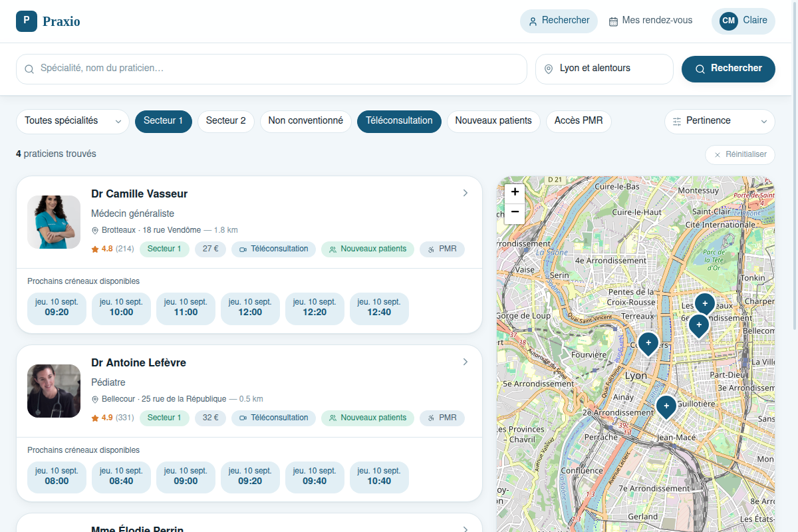798x532 pixels.
Task: Toggle the Secteur 1 filter off
Action: click(x=163, y=121)
